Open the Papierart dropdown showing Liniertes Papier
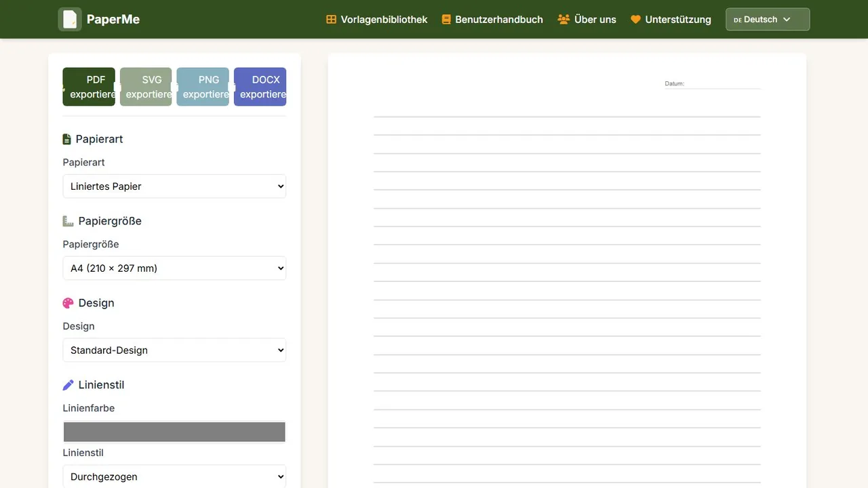The height and width of the screenshot is (488, 868). 174,186
